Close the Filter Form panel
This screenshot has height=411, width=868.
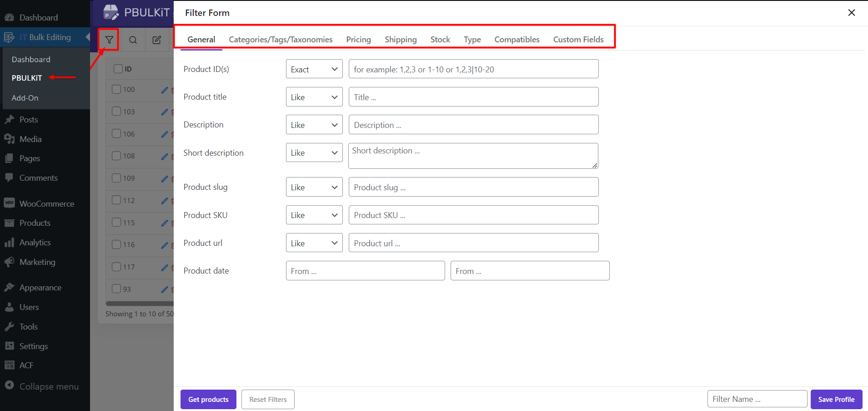pos(852,13)
